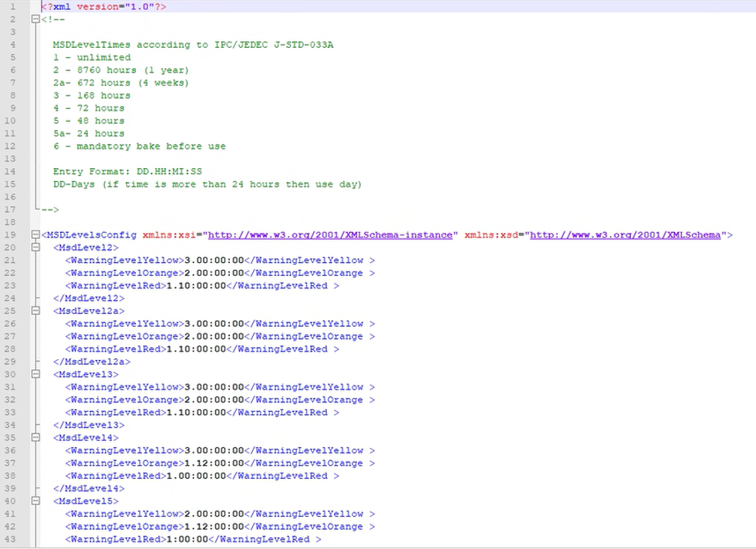Click the </MsdLevel2a> closing tag
The height and width of the screenshot is (549, 756).
(92, 362)
